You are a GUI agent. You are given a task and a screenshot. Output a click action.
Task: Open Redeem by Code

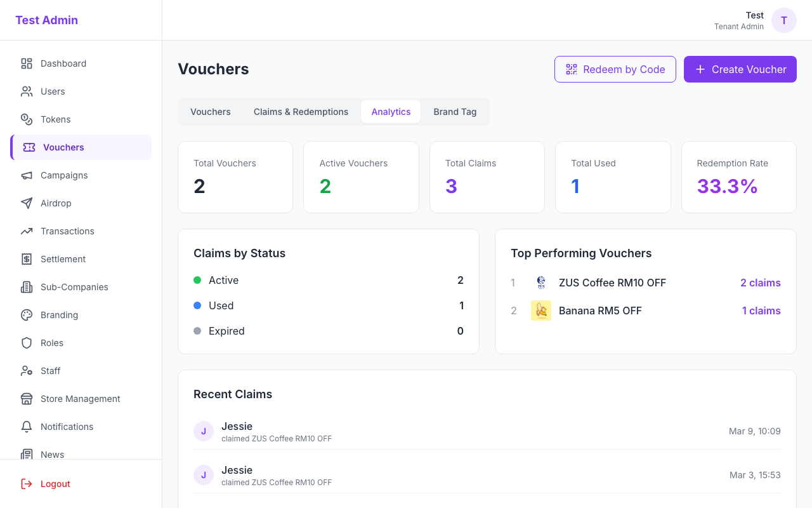point(615,69)
